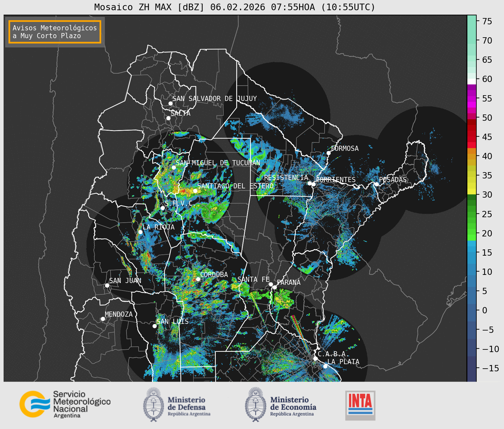Select the C.A.B.A. city marker

coord(315,358)
